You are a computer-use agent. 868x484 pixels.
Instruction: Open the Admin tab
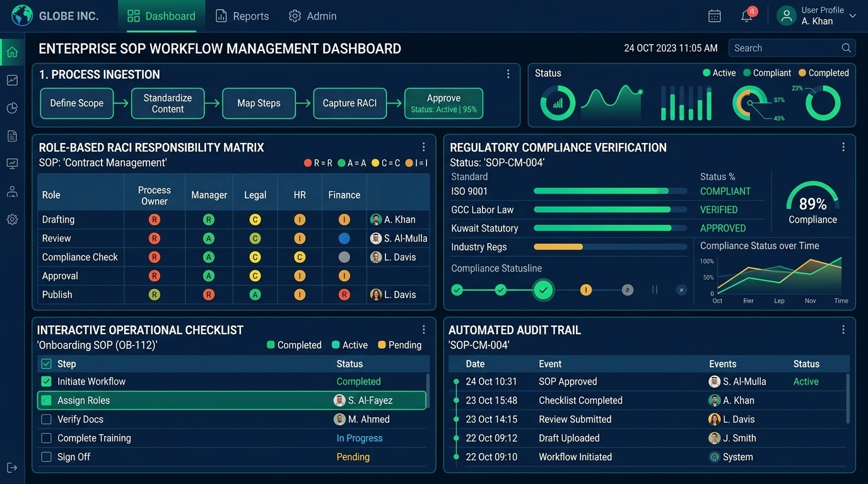tap(313, 16)
